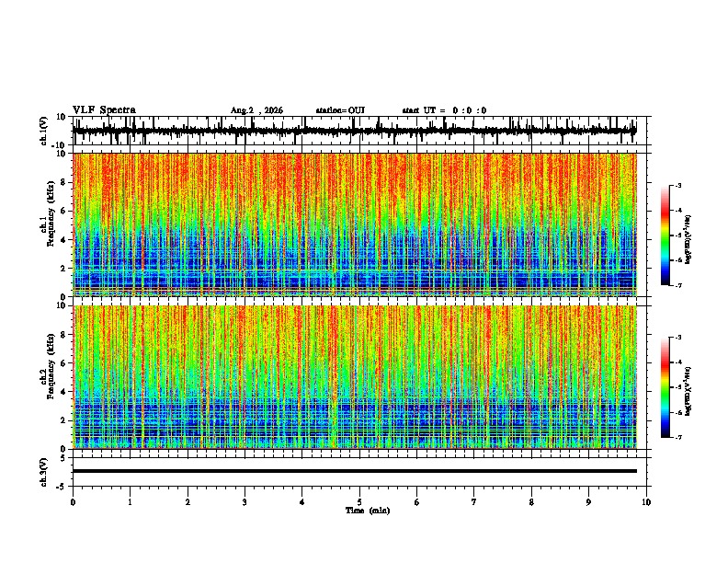Click the ch.2 spectrogram panel
Screen dimensions: 728x563
click(x=355, y=377)
